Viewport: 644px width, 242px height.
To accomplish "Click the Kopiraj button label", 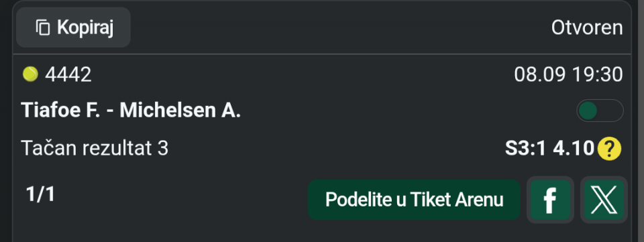I will pyautogui.click(x=85, y=27).
